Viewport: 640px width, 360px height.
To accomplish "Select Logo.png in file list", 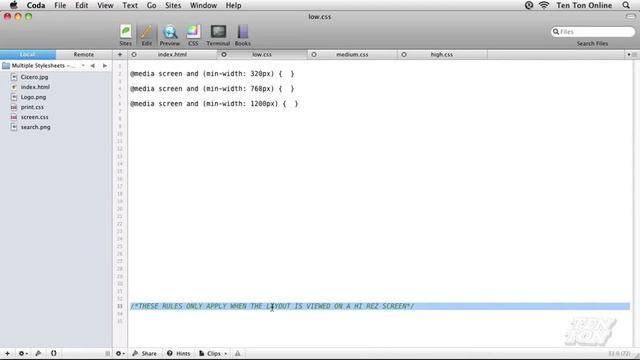I will pos(33,97).
